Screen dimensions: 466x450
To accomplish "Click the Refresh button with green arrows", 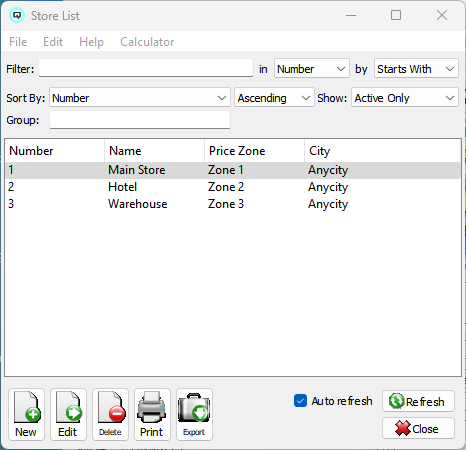I will (x=418, y=401).
